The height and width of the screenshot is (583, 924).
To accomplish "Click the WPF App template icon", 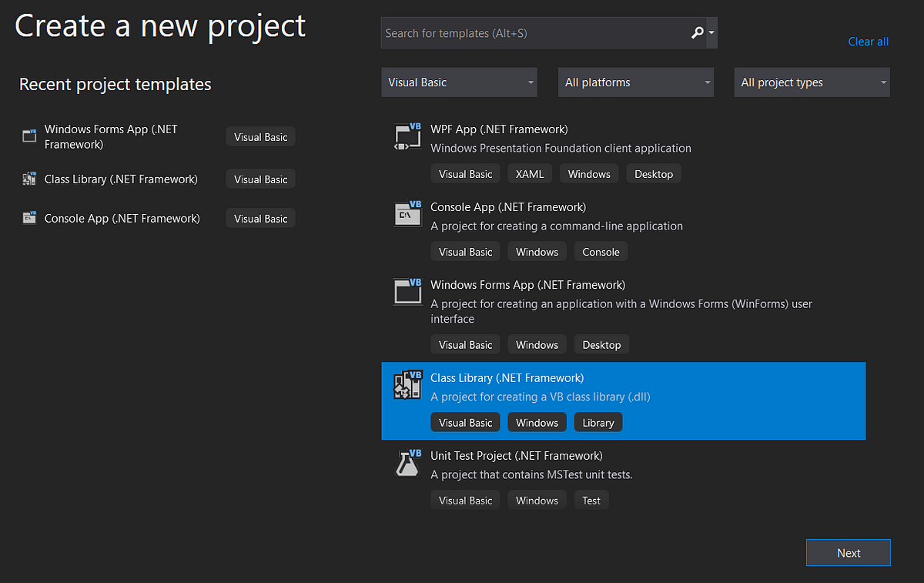I will click(408, 136).
